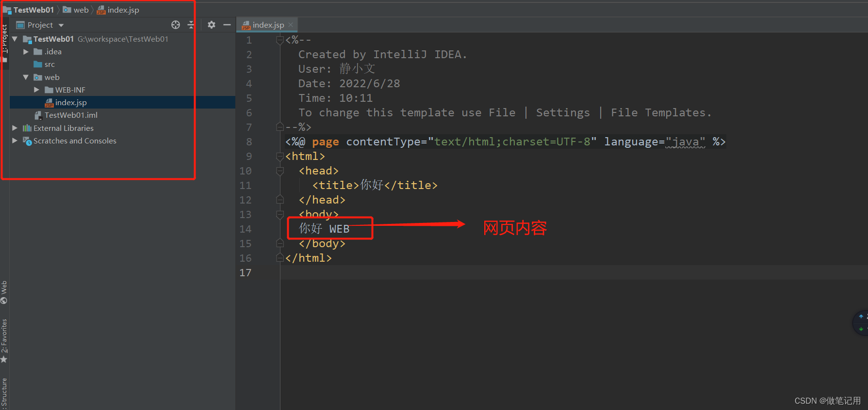The image size is (868, 410).
Task: Click the <head> opening tag on line 10
Action: click(x=319, y=171)
